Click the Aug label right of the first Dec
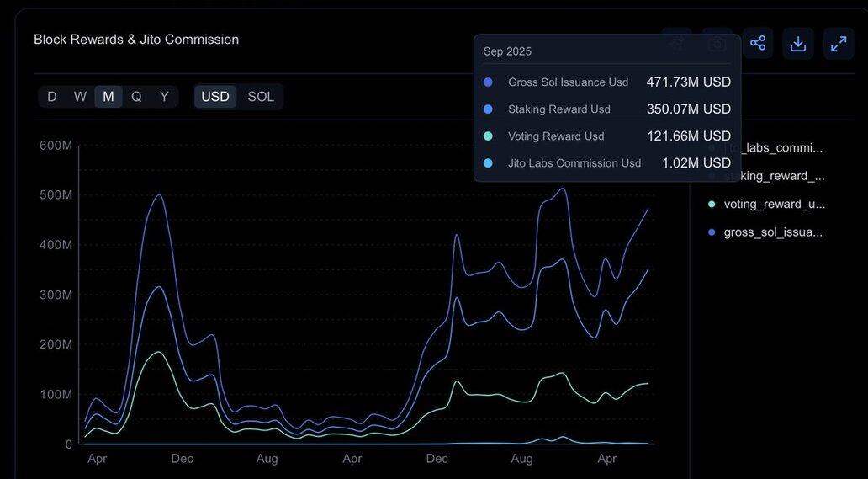 (x=267, y=459)
